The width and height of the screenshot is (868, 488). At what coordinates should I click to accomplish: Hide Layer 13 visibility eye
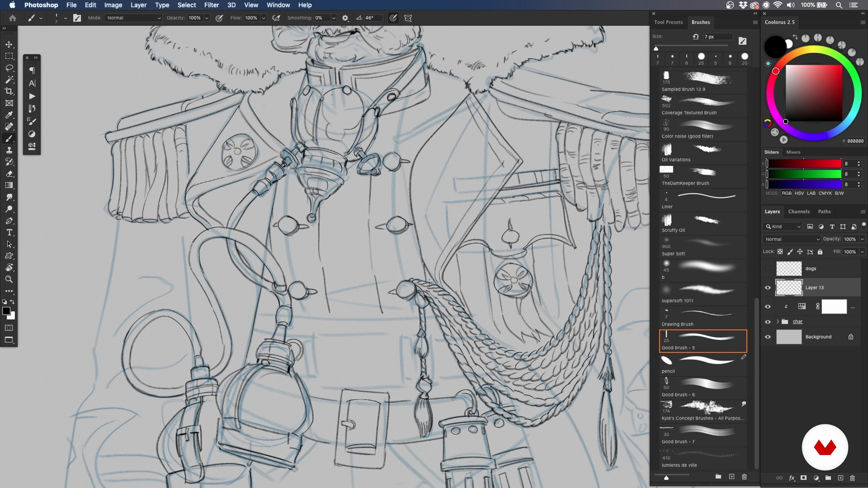pos(768,288)
